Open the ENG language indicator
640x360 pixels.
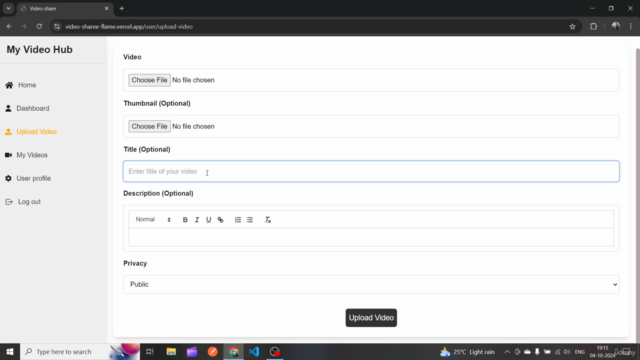pyautogui.click(x=580, y=351)
